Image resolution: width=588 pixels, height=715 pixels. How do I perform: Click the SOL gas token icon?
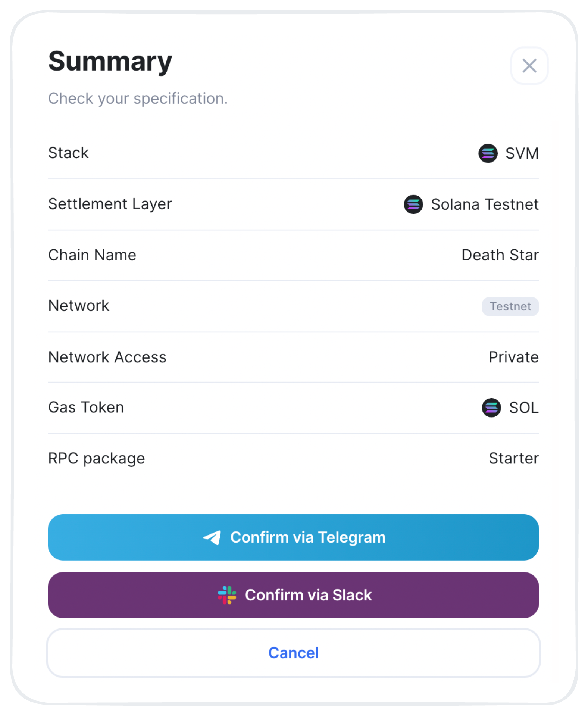[491, 408]
